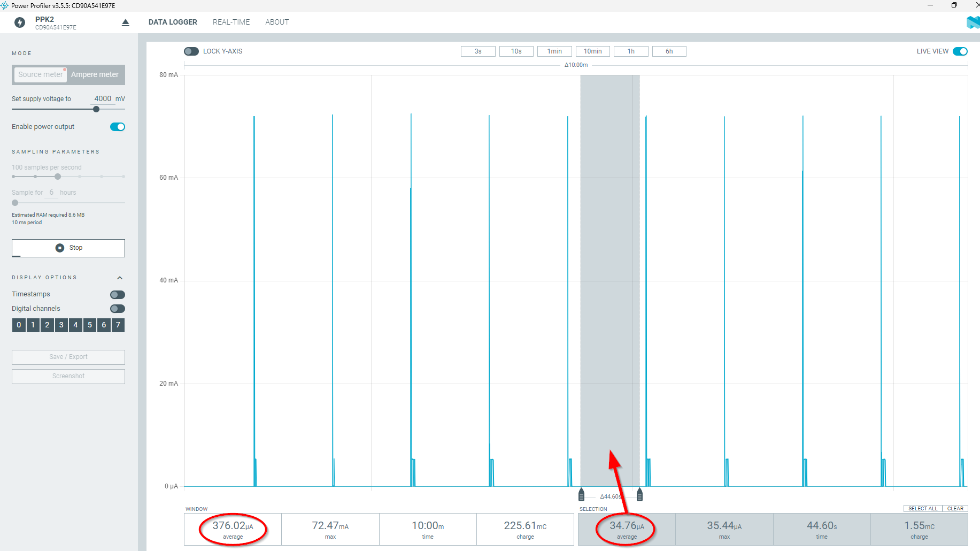Click the eject device triangle icon
980x551 pixels.
[x=126, y=22]
